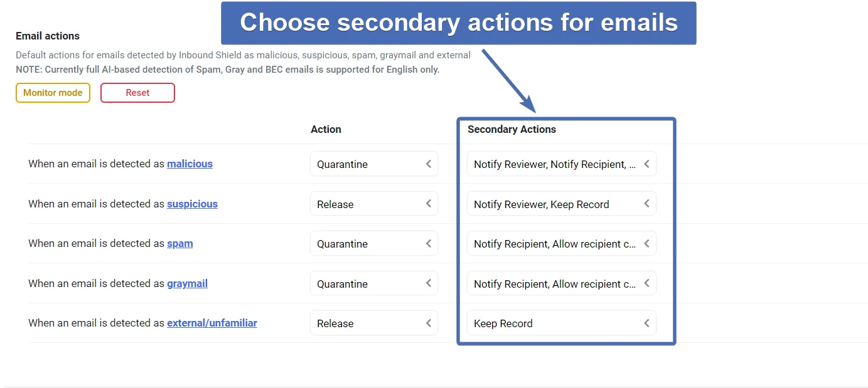Open the malicious email Action dropdown
The width and height of the screenshot is (868, 388).
point(373,164)
